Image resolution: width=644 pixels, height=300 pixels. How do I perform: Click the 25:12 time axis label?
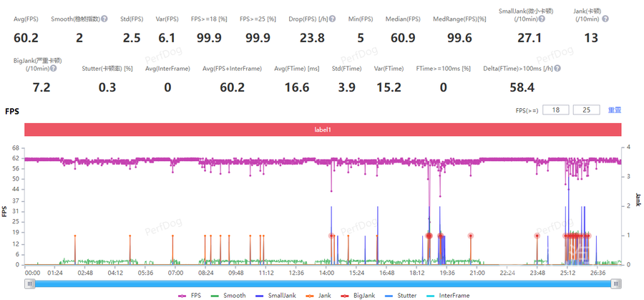(568, 273)
